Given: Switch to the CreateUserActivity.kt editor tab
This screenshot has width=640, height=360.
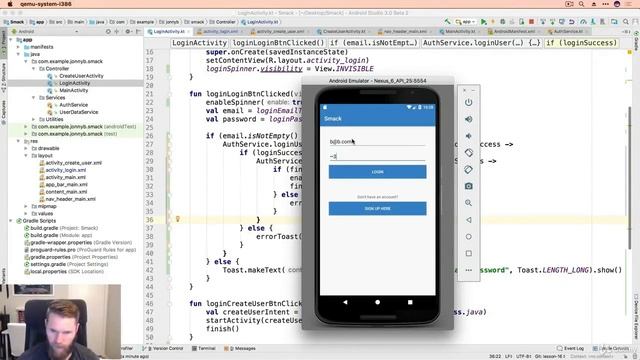Looking at the screenshot, I should coord(344,31).
